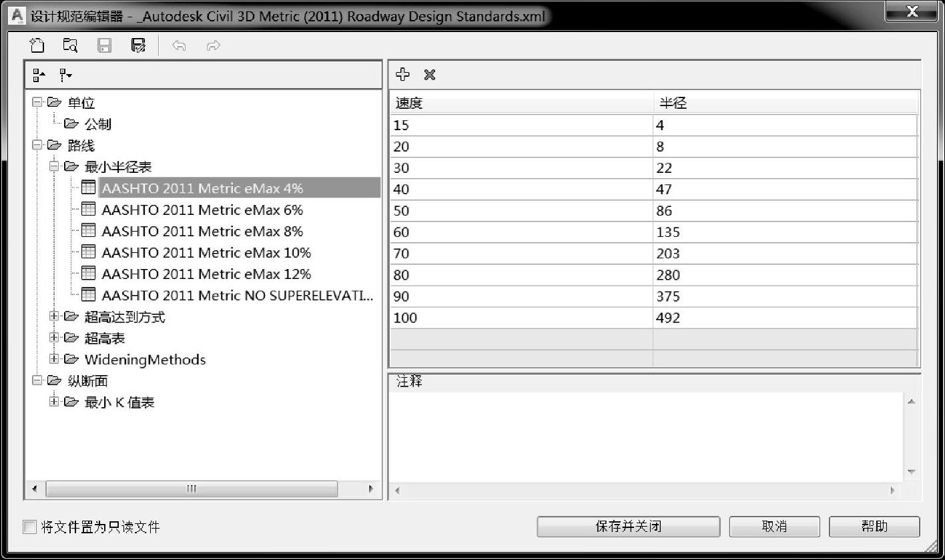Click the Save As toolbar icon
Screen dimensions: 945x560
point(138,45)
